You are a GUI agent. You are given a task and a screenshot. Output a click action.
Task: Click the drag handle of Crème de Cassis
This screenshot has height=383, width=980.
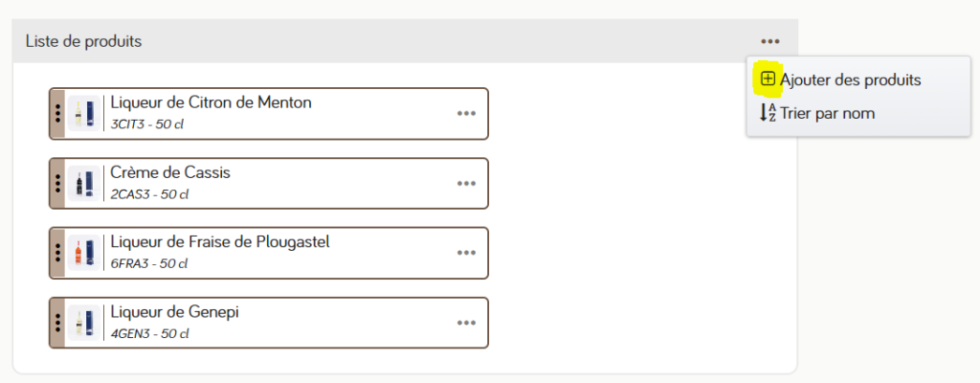(x=57, y=184)
